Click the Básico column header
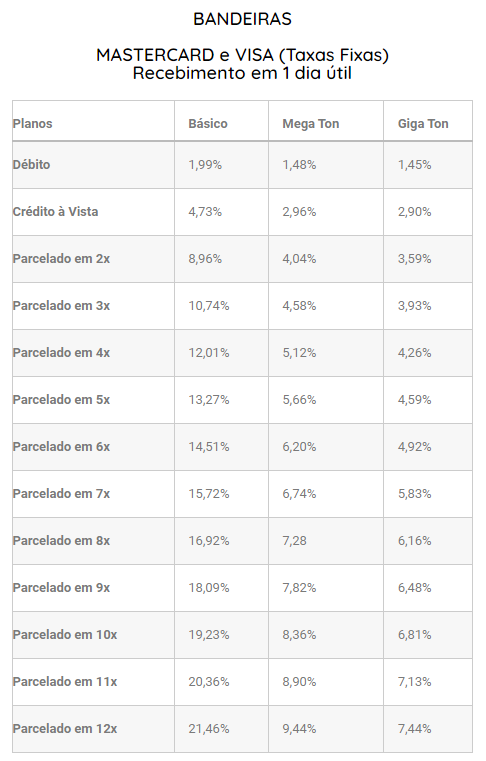 221,121
